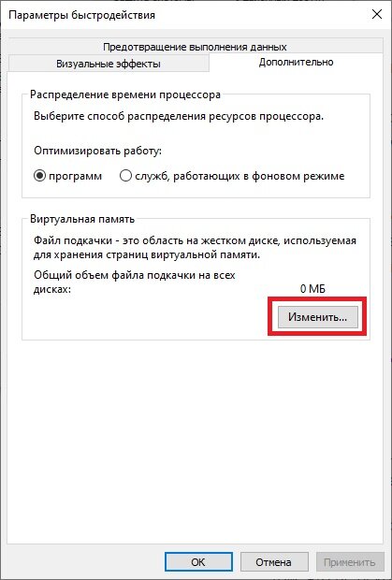The height and width of the screenshot is (580, 392).
Task: Click the greyed-out Применить button
Action: click(x=350, y=562)
